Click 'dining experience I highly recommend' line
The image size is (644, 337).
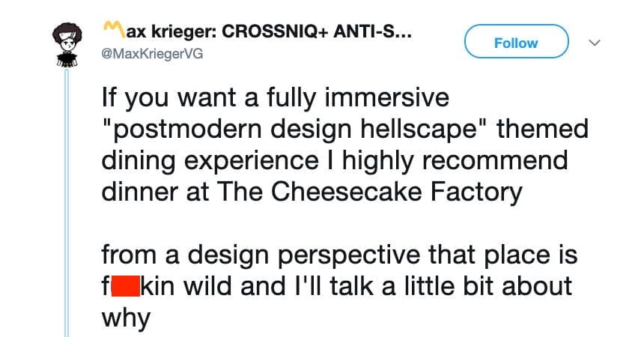click(335, 160)
